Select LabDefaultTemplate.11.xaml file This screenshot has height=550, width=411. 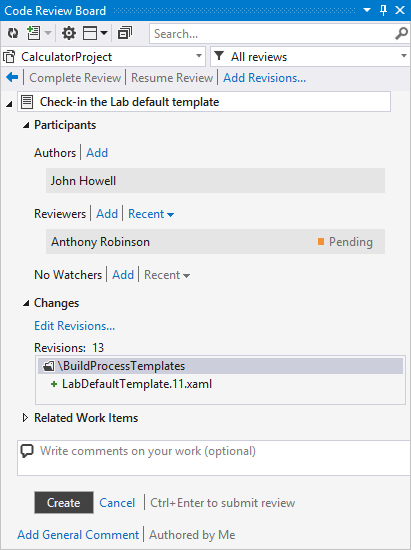(137, 384)
